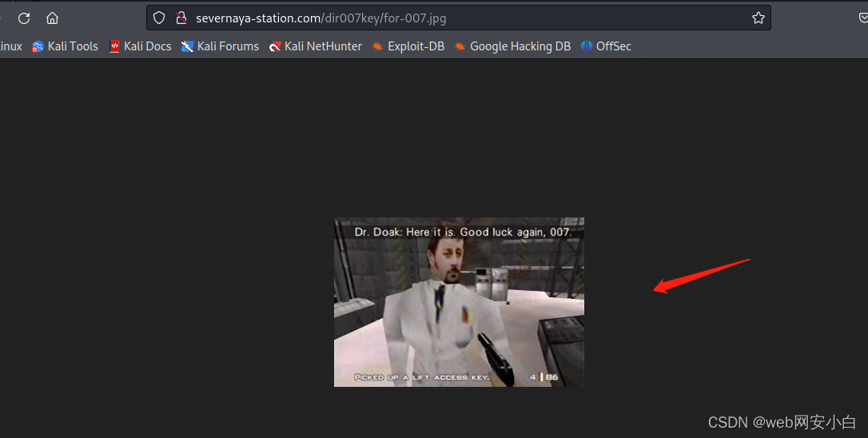Screen dimensions: 868x438
Task: Select the severnaya-station.com address bar
Action: [458, 18]
